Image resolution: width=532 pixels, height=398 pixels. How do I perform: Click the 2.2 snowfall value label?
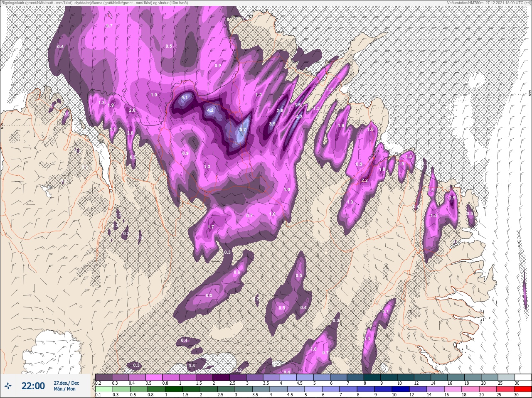[365, 180]
